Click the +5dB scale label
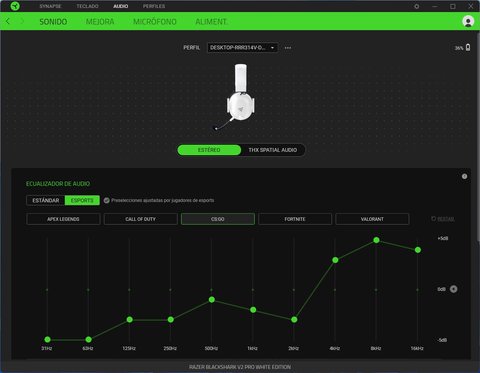The height and width of the screenshot is (373, 480). point(443,238)
